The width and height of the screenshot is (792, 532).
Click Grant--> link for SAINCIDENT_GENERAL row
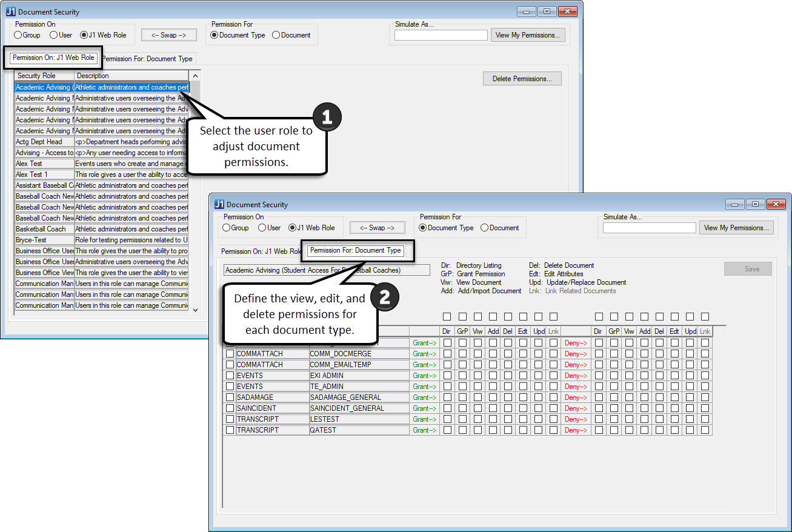(424, 408)
